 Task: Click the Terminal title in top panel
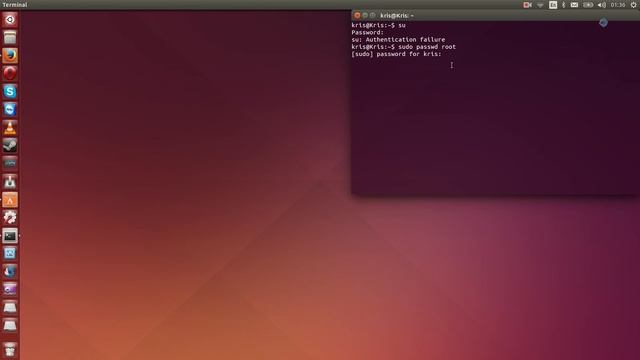click(x=15, y=5)
